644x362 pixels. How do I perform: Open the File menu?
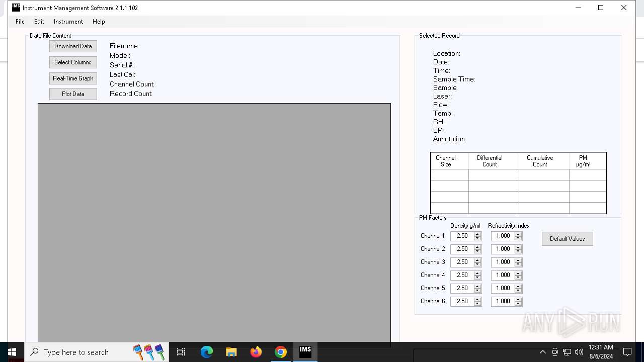click(x=20, y=22)
